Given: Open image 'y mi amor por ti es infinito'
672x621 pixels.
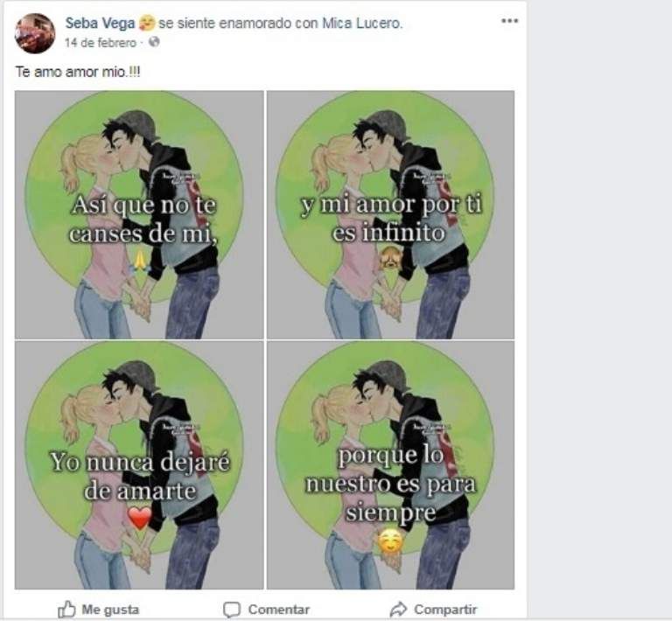Looking at the screenshot, I should click(x=390, y=214).
